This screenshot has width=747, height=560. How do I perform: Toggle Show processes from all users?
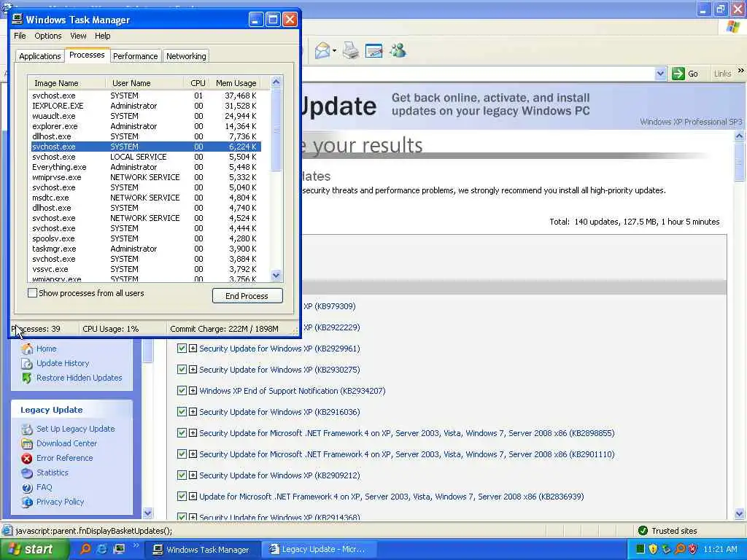pos(32,293)
